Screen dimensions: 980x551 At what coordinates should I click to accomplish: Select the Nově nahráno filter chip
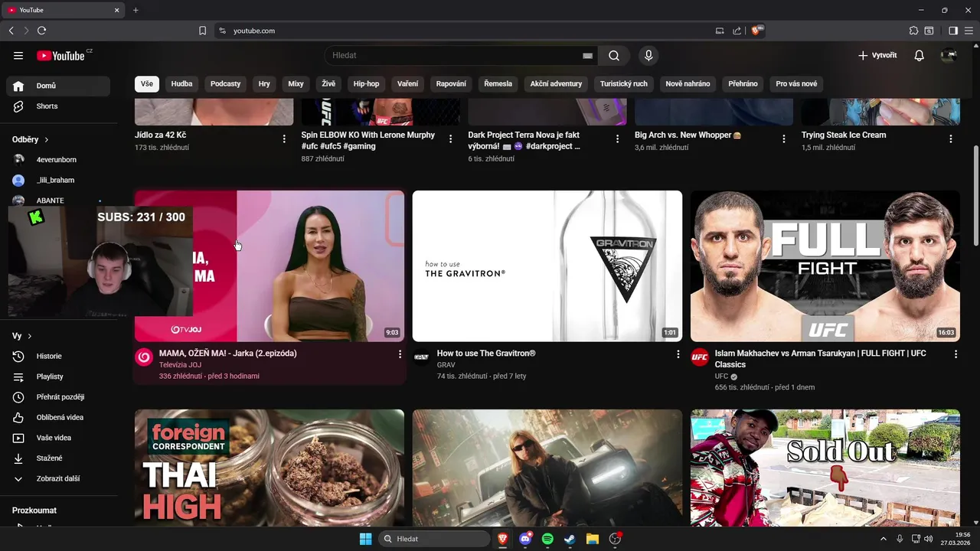[688, 83]
